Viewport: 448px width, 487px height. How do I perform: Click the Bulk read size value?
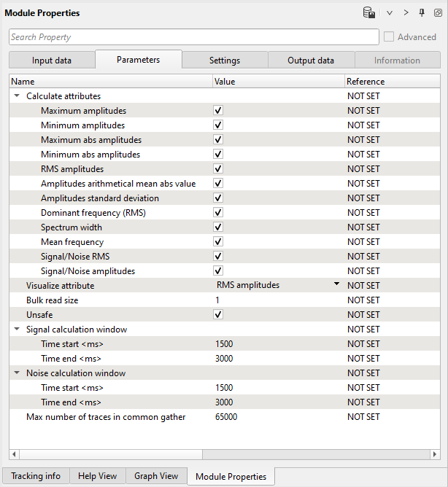coord(277,300)
